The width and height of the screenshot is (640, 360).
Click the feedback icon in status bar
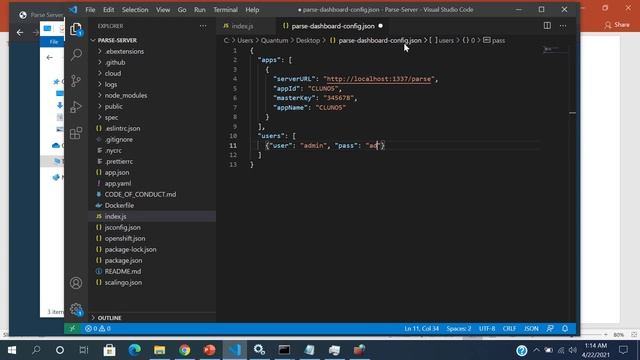pos(550,329)
